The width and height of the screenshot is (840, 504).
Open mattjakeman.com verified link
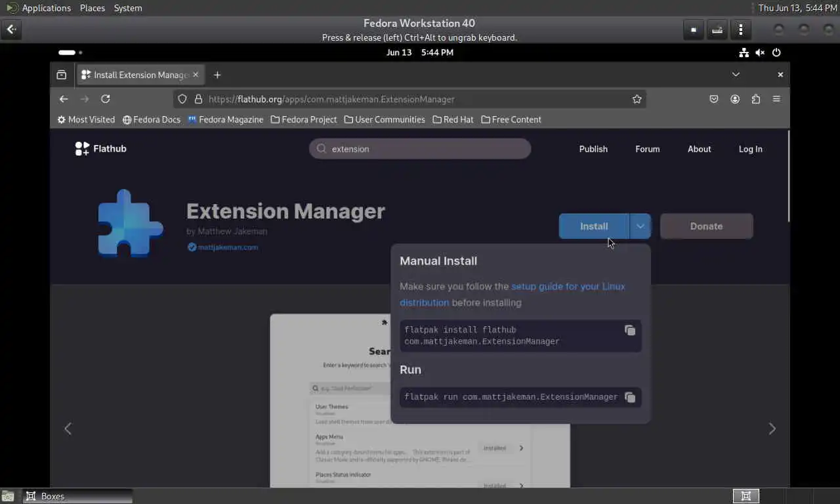pos(222,247)
